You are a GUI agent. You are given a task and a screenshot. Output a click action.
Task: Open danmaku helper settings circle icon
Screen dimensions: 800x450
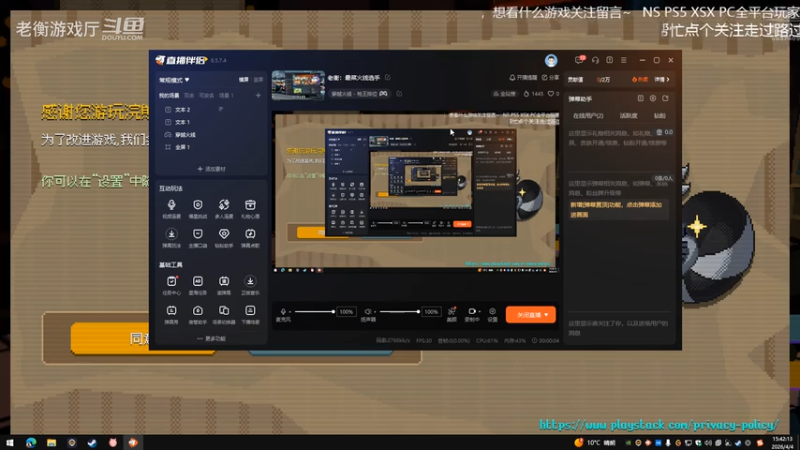pyautogui.click(x=653, y=98)
